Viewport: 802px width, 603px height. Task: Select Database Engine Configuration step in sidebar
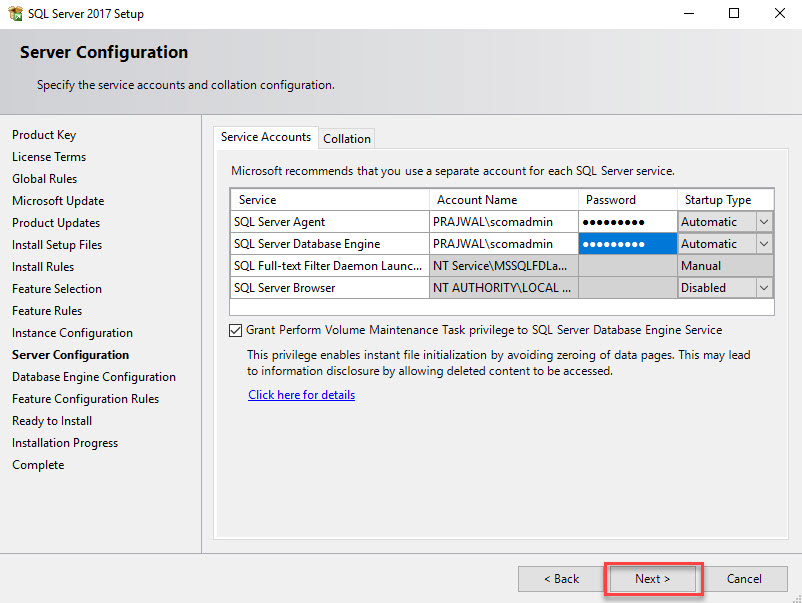[94, 377]
